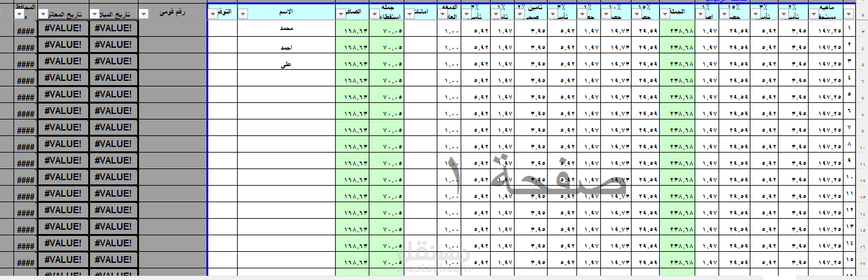
Task: Click pension date #VALUE! cell in احمد's row
Action: pyautogui.click(x=62, y=45)
